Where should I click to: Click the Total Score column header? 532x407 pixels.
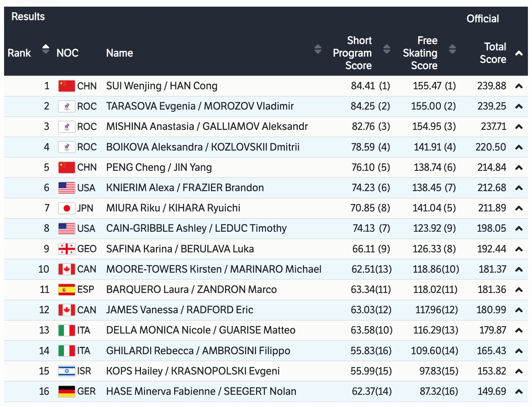tap(493, 53)
